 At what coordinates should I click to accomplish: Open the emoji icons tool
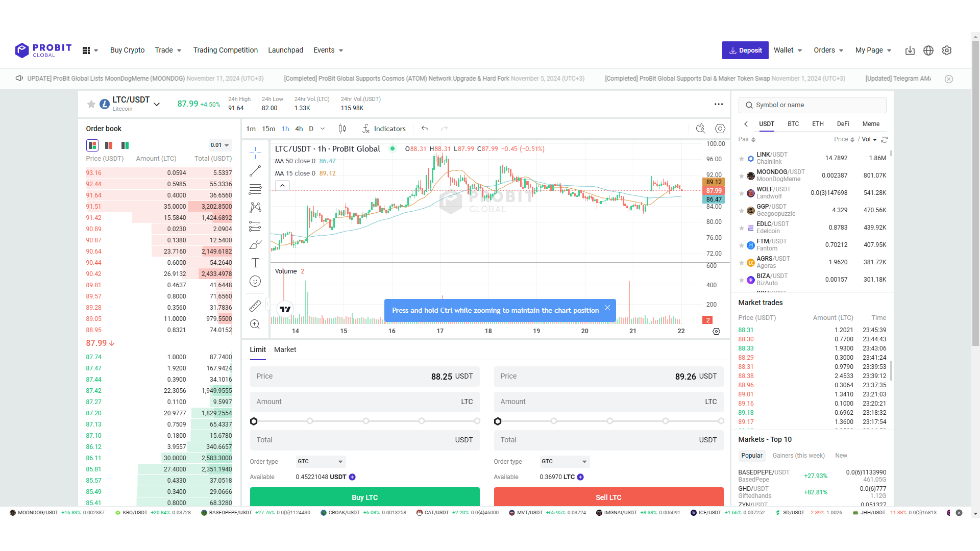[255, 281]
